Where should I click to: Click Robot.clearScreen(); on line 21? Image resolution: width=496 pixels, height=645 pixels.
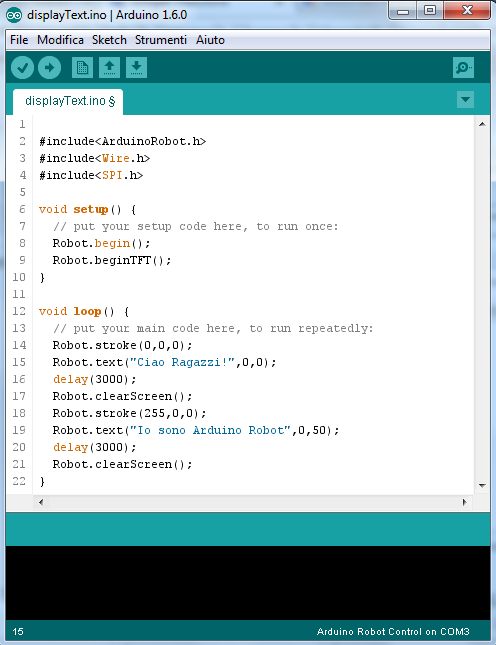[122, 464]
